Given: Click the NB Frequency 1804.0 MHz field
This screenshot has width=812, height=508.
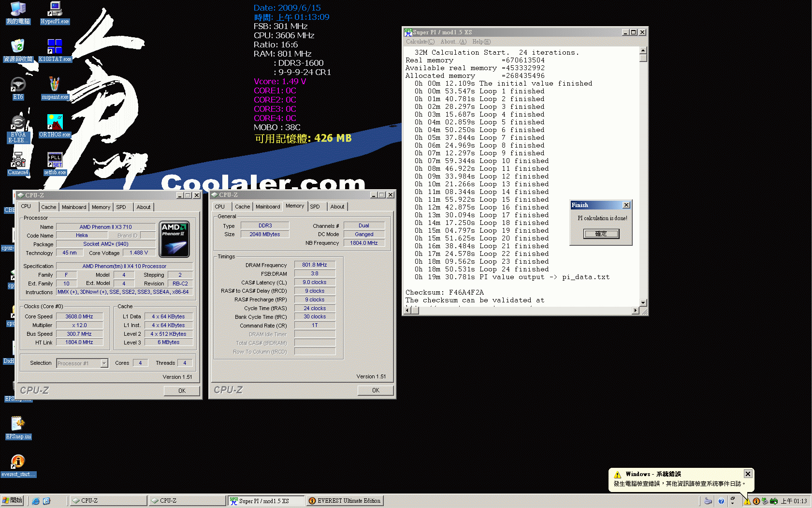Looking at the screenshot, I should click(364, 243).
